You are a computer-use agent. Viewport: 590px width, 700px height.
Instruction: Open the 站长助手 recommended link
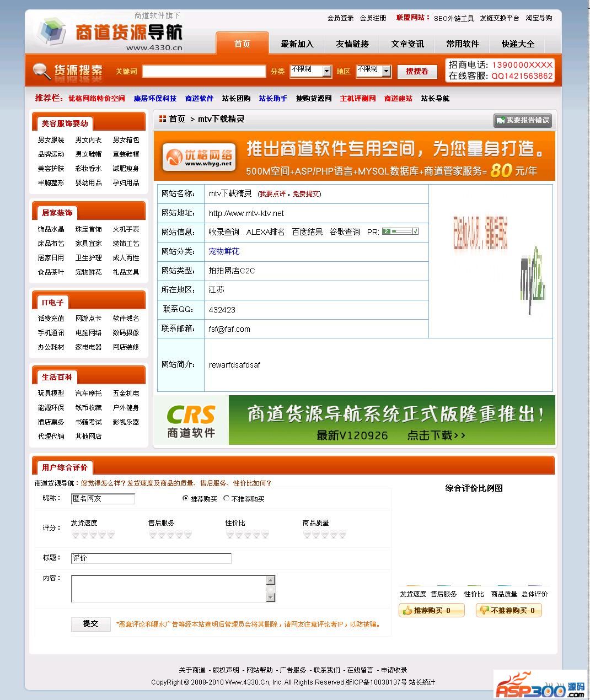pyautogui.click(x=273, y=98)
